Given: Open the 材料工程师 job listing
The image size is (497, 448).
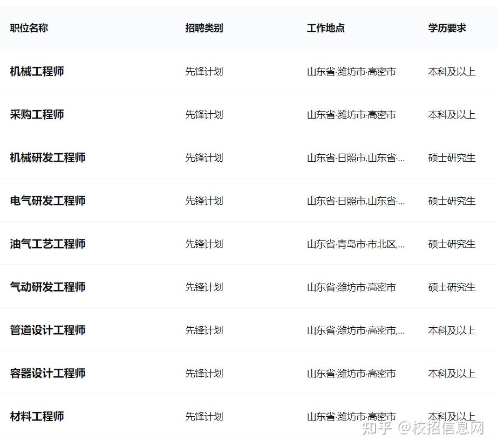Looking at the screenshot, I should click(x=37, y=416).
